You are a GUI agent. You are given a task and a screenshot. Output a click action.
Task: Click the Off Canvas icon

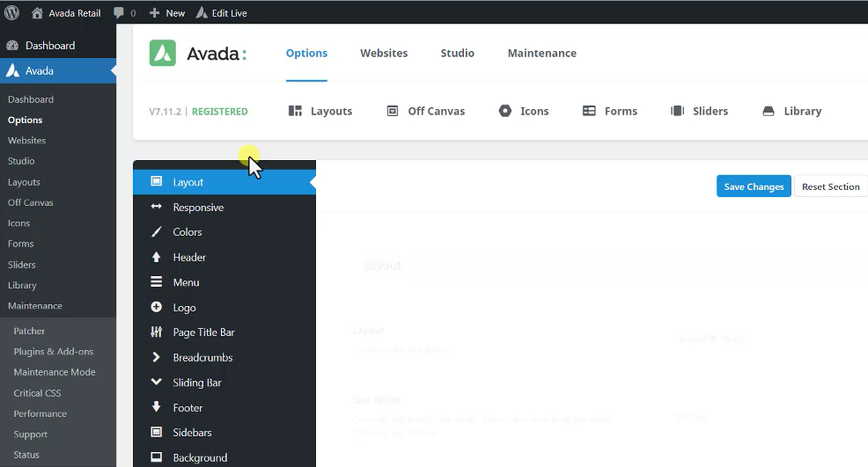point(393,111)
